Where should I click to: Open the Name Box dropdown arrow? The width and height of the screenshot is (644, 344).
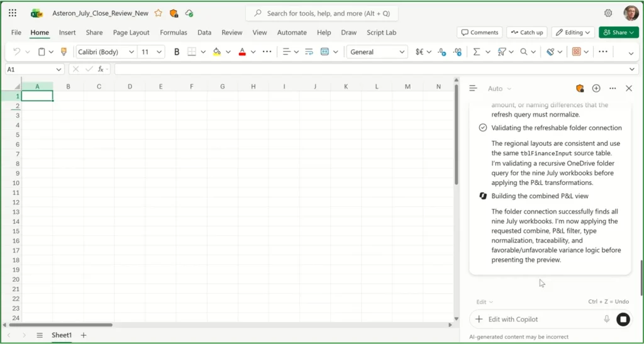(x=58, y=69)
